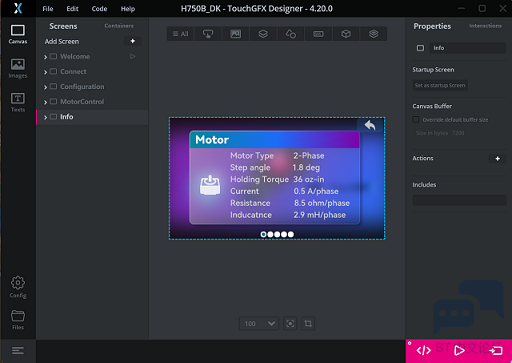
Task: Click the 8.5 ohm/phase value text
Action: 322,203
